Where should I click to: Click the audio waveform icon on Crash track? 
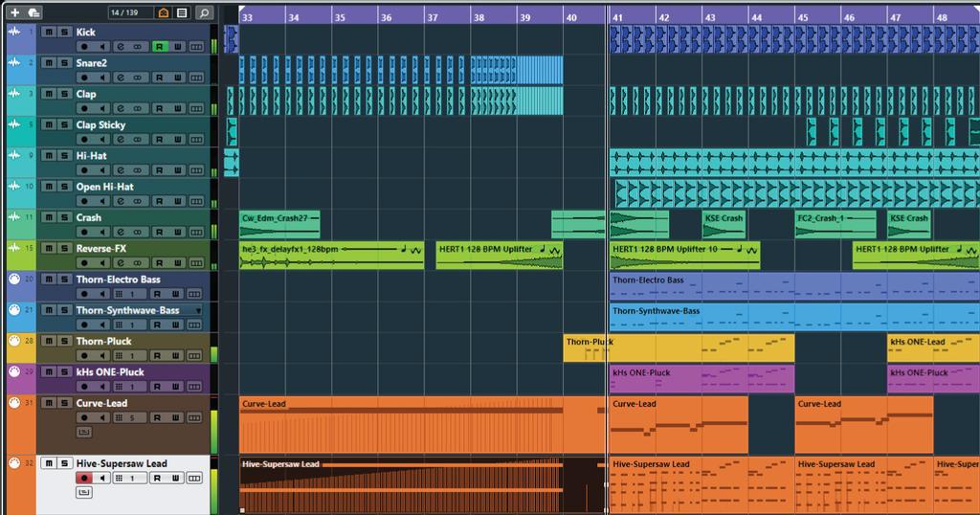(x=14, y=217)
